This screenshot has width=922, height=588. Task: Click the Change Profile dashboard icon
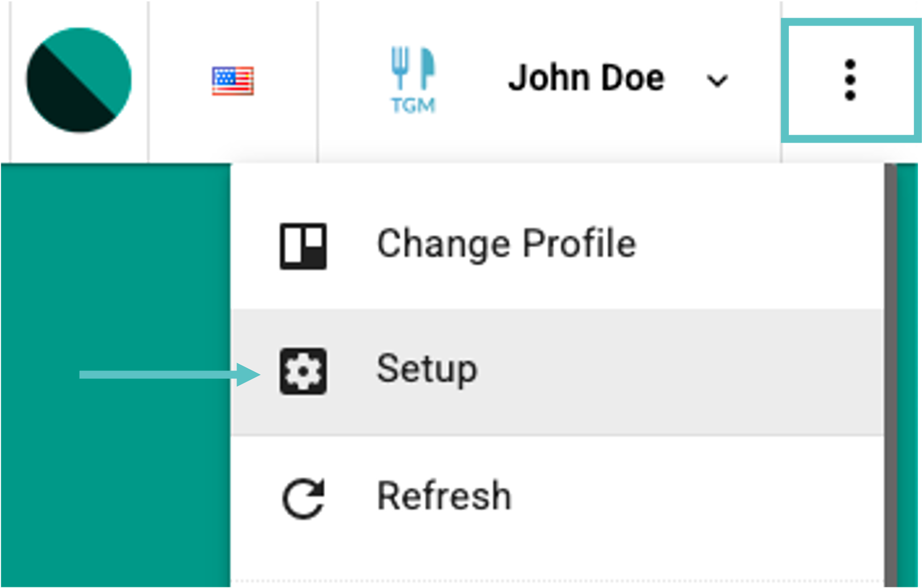coord(303,246)
